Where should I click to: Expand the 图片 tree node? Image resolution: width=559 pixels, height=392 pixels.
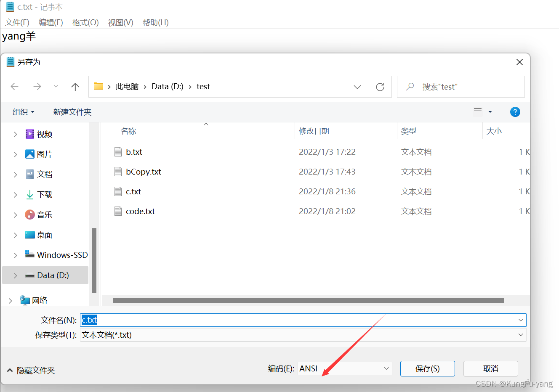coord(16,154)
